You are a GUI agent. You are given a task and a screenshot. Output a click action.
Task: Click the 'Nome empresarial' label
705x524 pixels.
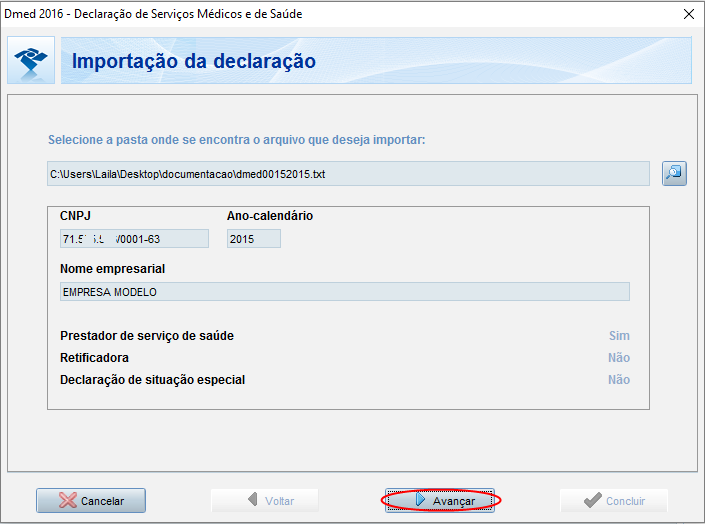(x=112, y=269)
